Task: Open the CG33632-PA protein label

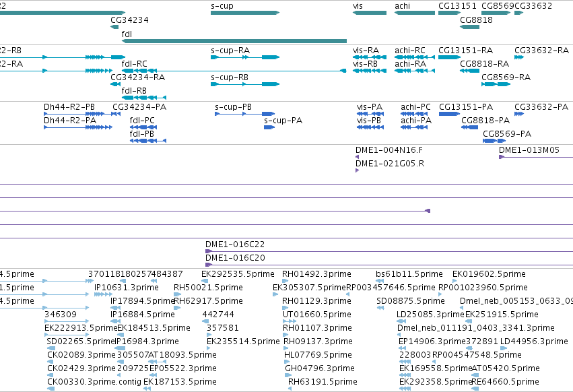Action: [x=541, y=107]
